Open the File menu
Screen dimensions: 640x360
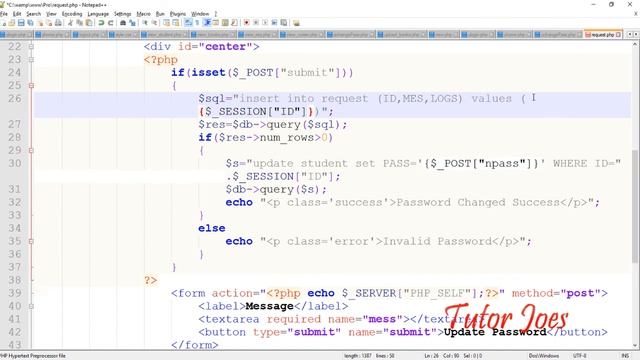point(4,14)
